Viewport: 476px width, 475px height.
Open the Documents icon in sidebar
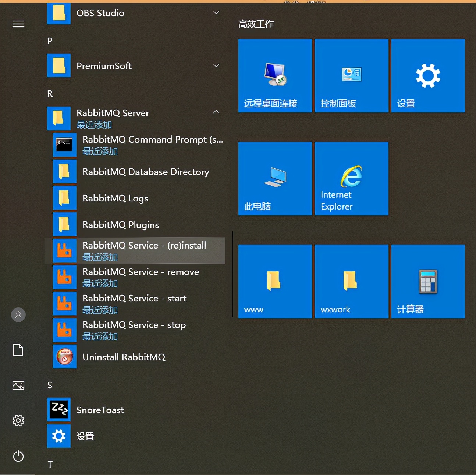coord(18,350)
